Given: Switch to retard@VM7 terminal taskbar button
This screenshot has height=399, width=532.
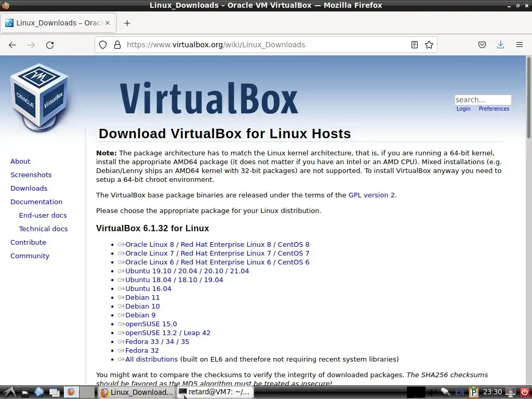Looking at the screenshot, I should [216, 392].
